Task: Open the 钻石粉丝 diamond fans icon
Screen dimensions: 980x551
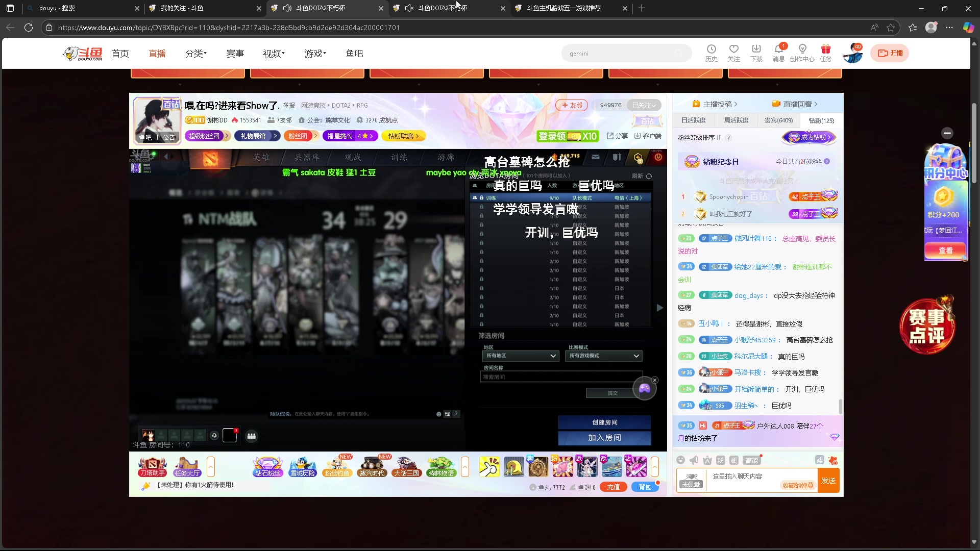Action: coord(268,466)
